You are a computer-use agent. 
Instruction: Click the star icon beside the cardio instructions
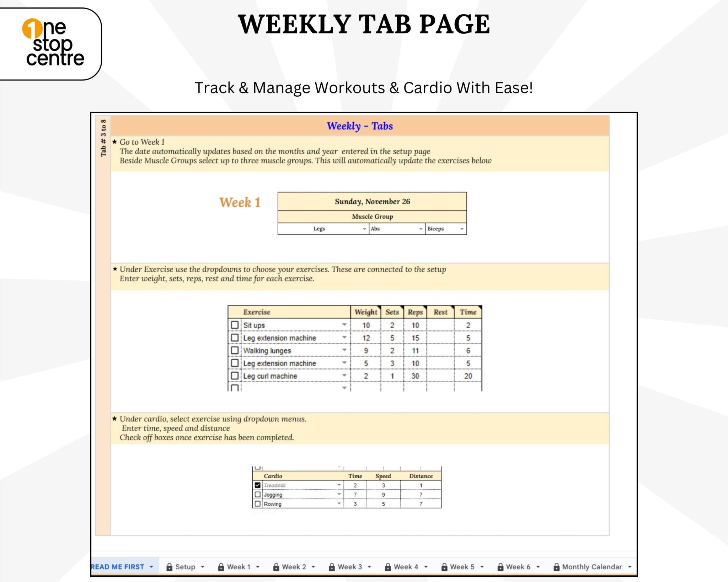point(116,419)
